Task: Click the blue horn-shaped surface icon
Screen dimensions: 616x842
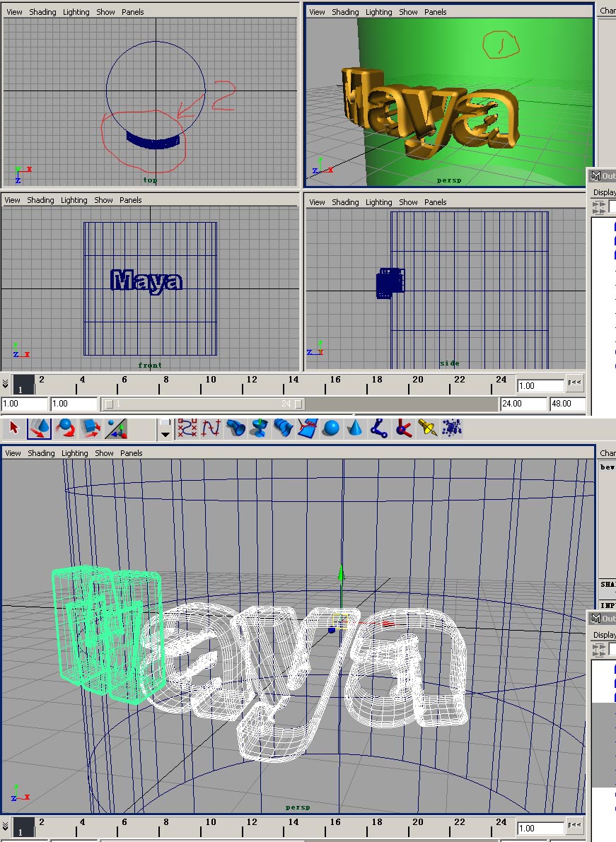Action: pyautogui.click(x=236, y=428)
